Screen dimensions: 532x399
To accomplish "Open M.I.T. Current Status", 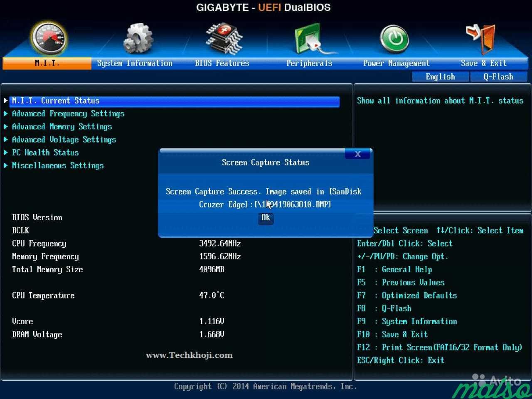I will tap(175, 101).
